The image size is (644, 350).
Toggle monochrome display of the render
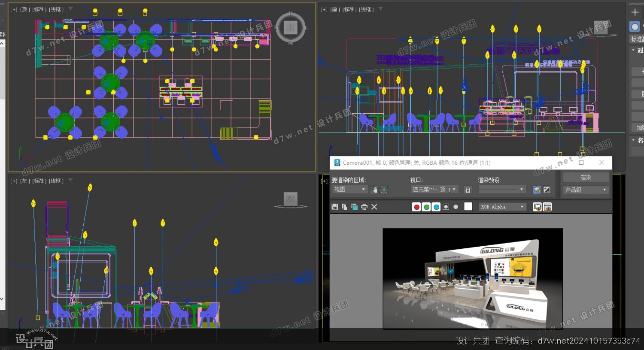[x=456, y=207]
